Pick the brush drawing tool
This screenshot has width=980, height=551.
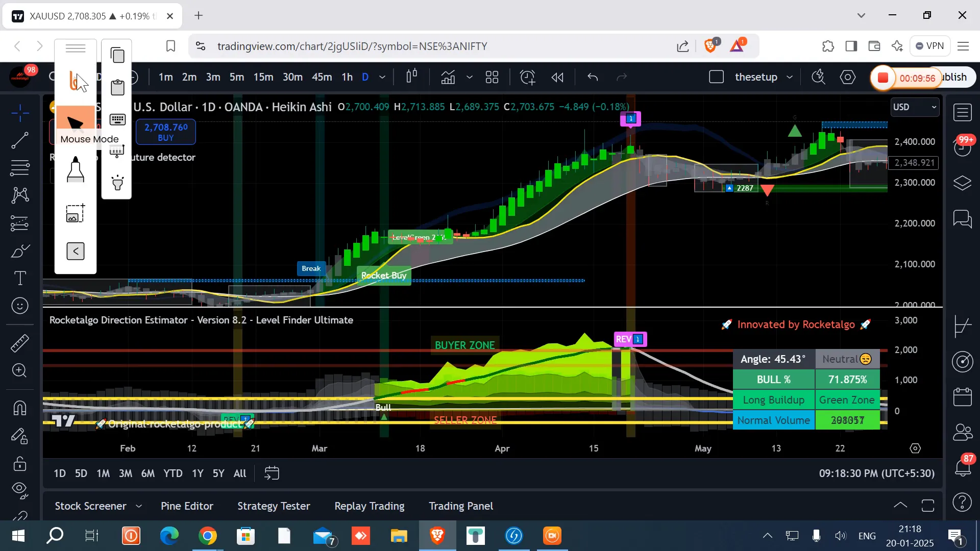click(19, 250)
